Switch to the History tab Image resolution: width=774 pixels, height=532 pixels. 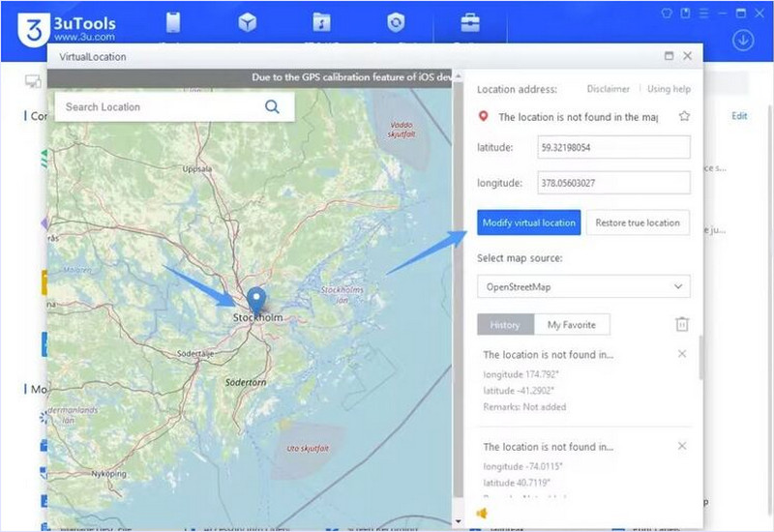point(505,325)
